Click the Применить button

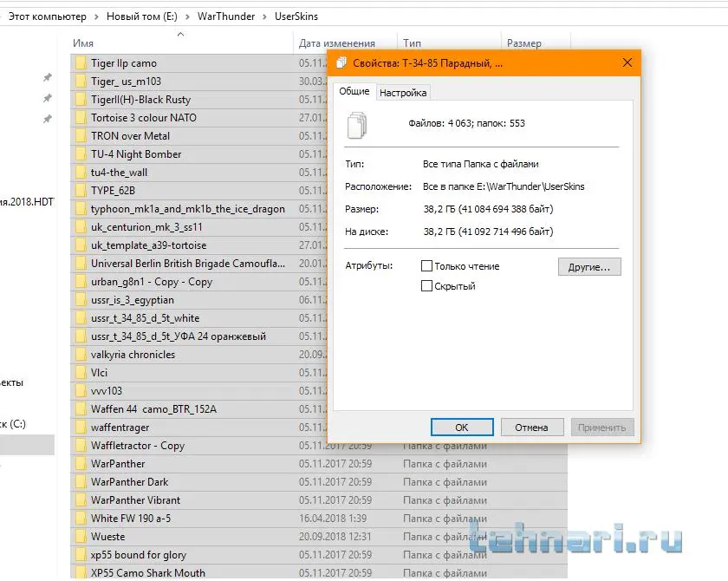click(x=602, y=428)
